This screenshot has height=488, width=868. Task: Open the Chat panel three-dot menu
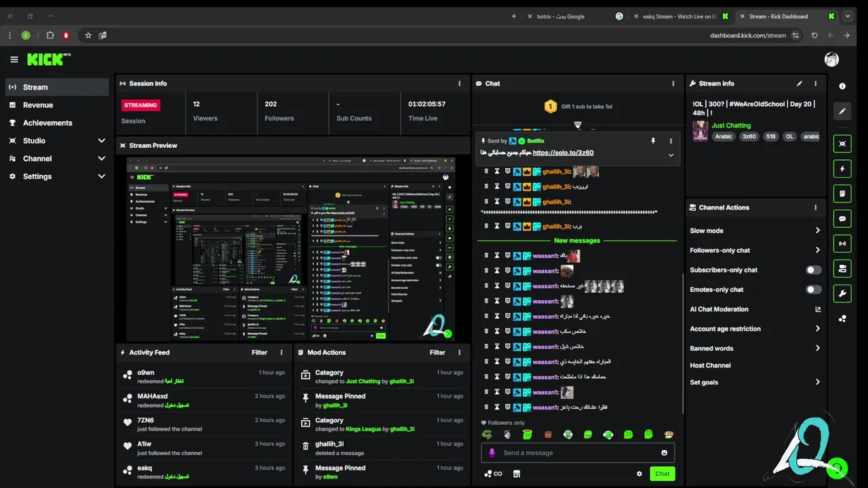tap(673, 83)
